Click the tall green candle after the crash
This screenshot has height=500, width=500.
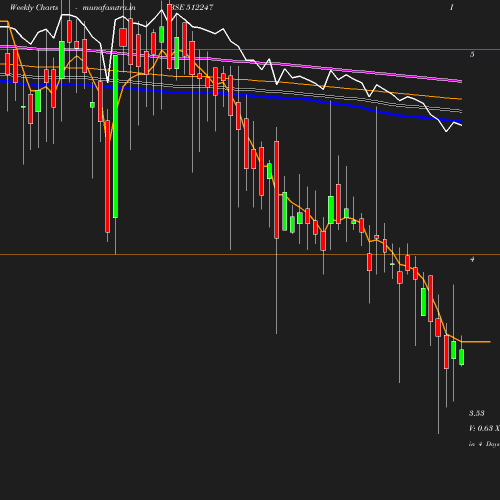click(115, 136)
